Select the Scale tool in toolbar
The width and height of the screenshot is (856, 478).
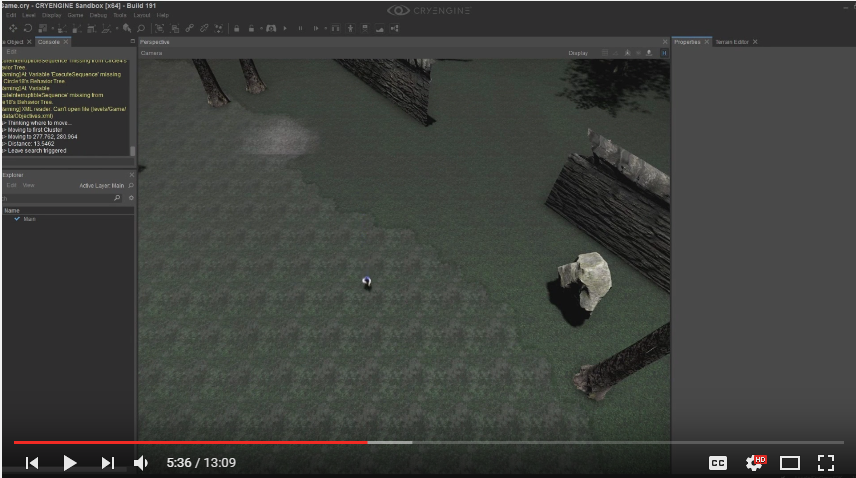[43, 28]
